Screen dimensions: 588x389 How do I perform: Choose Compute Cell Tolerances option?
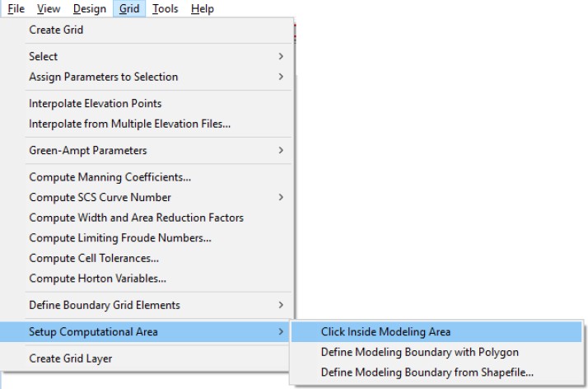pos(94,258)
